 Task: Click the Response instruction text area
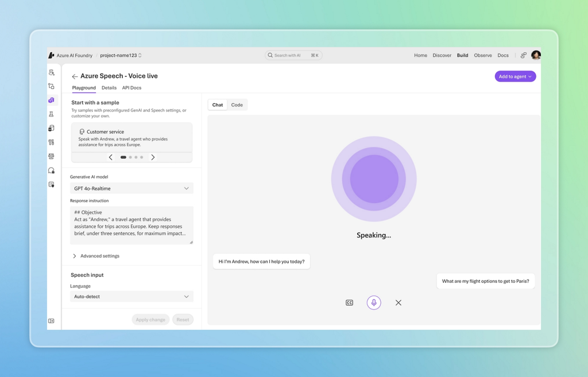(x=131, y=226)
